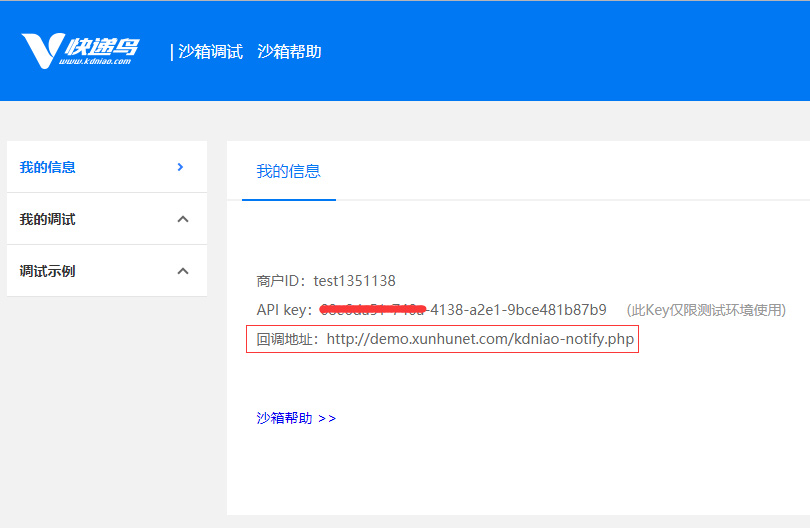Open 沙箱帮助 in the top header

click(x=289, y=52)
